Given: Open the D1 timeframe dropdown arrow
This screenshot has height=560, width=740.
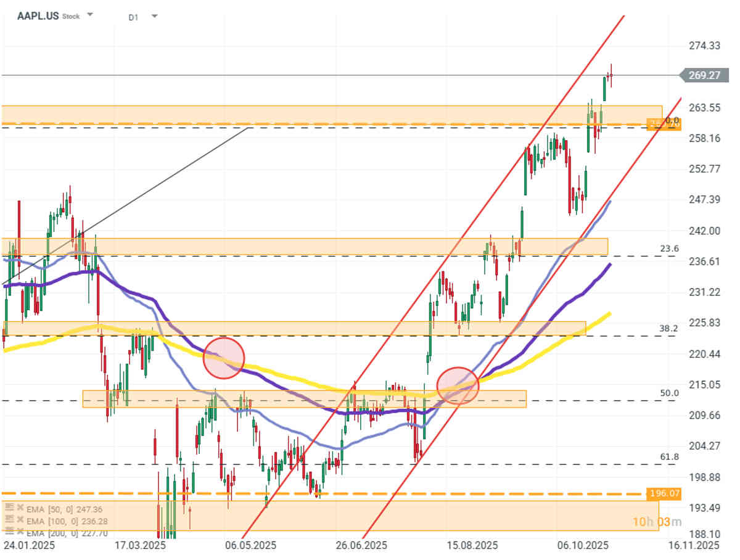Looking at the screenshot, I should (x=154, y=16).
